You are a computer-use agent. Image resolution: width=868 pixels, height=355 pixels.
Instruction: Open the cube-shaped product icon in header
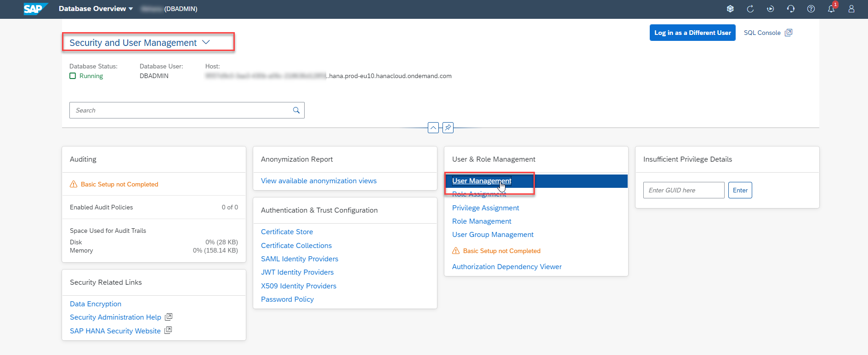[730, 9]
